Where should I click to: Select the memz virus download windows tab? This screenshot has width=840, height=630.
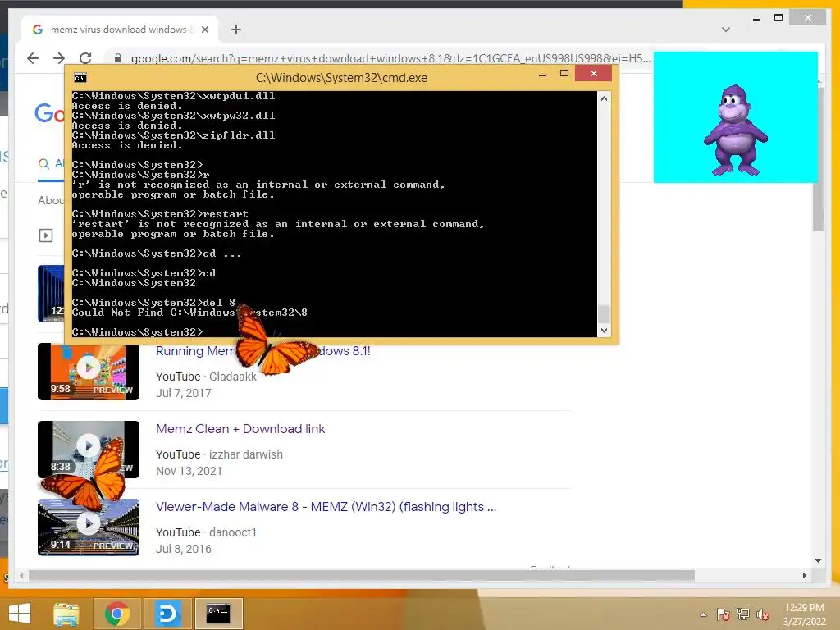click(x=119, y=30)
